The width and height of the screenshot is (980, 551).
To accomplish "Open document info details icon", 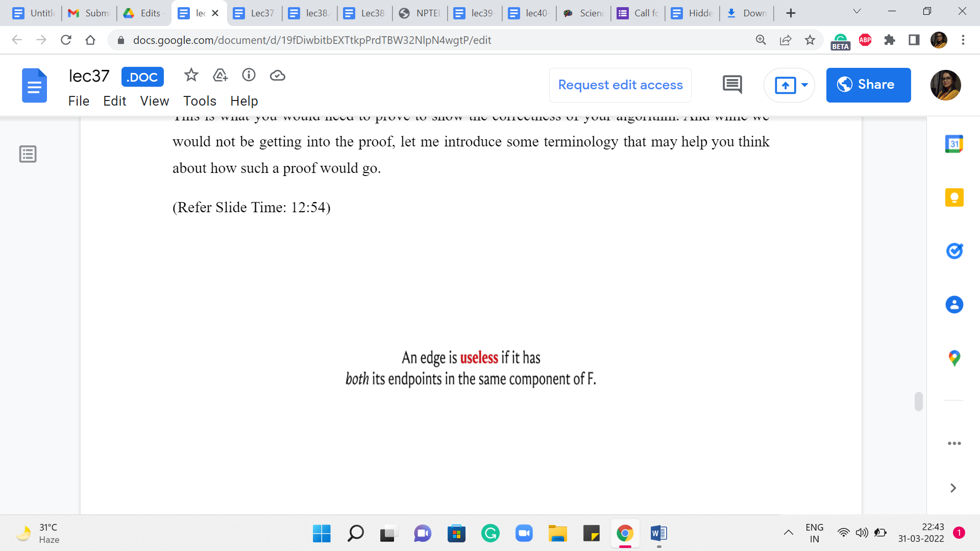I will click(249, 76).
